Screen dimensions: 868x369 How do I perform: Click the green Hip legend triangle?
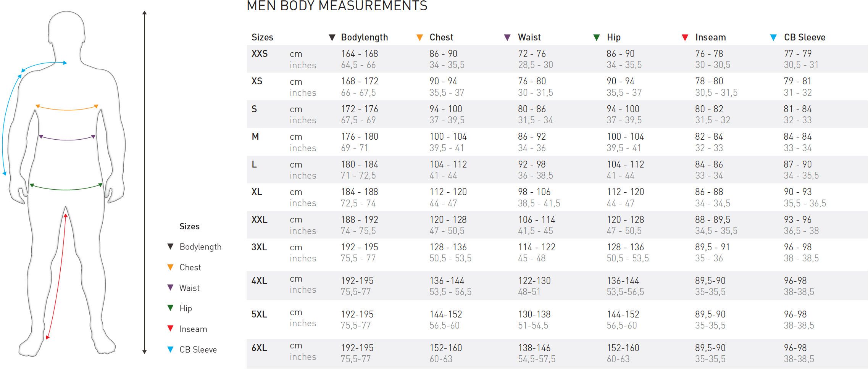(171, 308)
